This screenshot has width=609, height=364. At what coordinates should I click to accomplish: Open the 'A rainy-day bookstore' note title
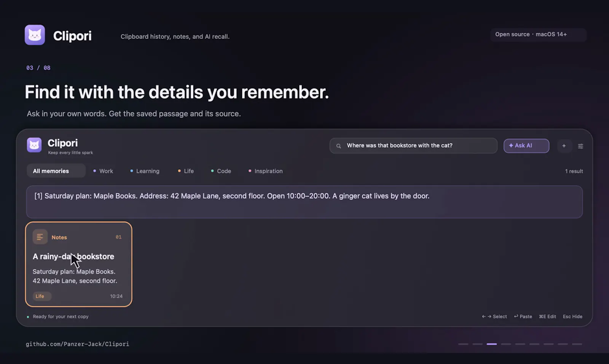coord(73,256)
